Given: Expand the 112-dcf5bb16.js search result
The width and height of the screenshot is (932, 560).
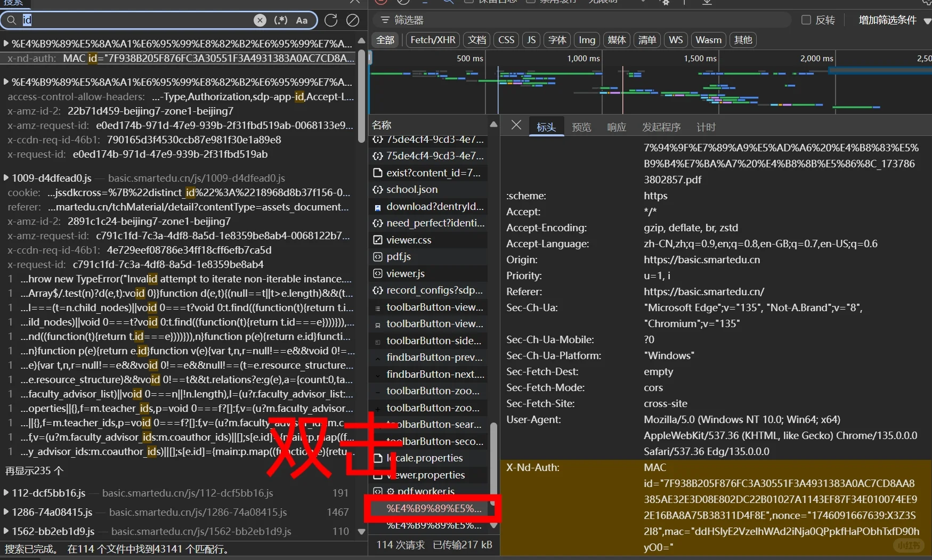Looking at the screenshot, I should click(6, 493).
